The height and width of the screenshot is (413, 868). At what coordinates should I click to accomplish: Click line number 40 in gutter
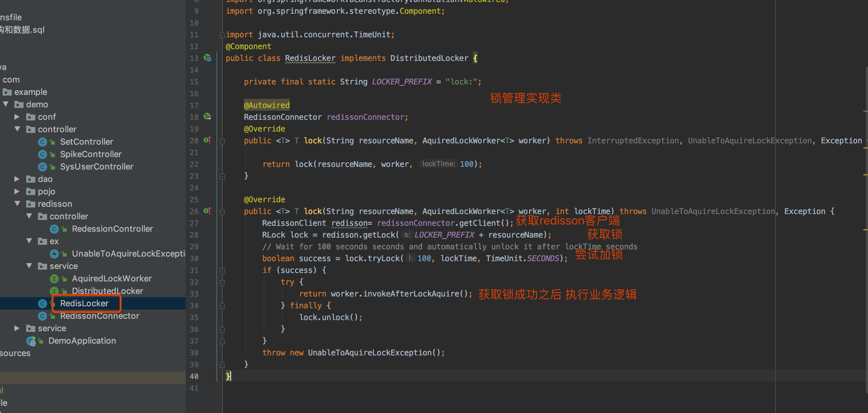coord(194,376)
